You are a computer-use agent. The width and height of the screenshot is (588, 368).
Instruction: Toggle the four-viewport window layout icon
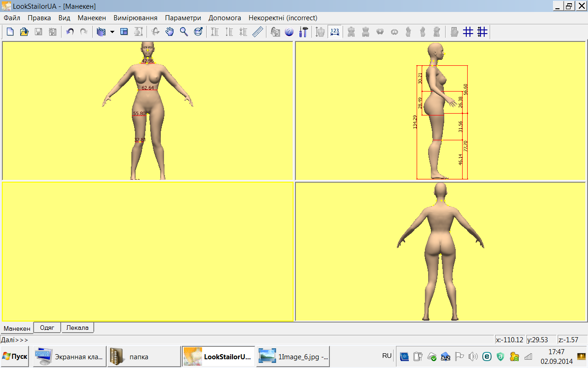(124, 32)
